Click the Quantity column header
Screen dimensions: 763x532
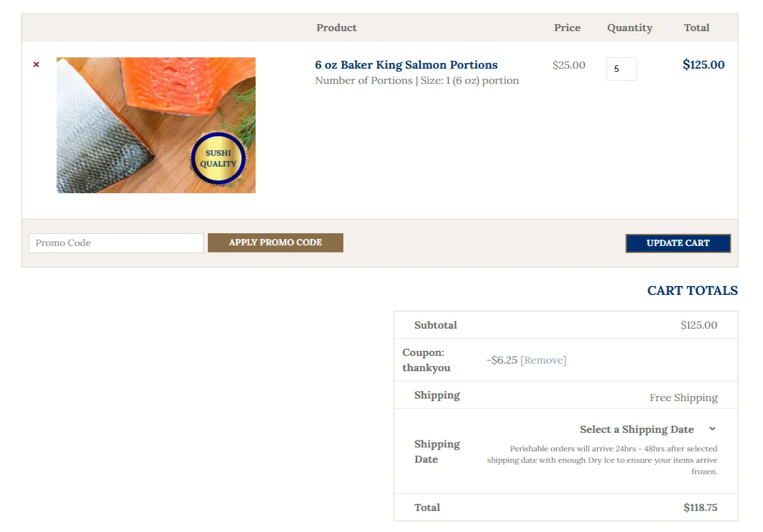click(x=629, y=27)
